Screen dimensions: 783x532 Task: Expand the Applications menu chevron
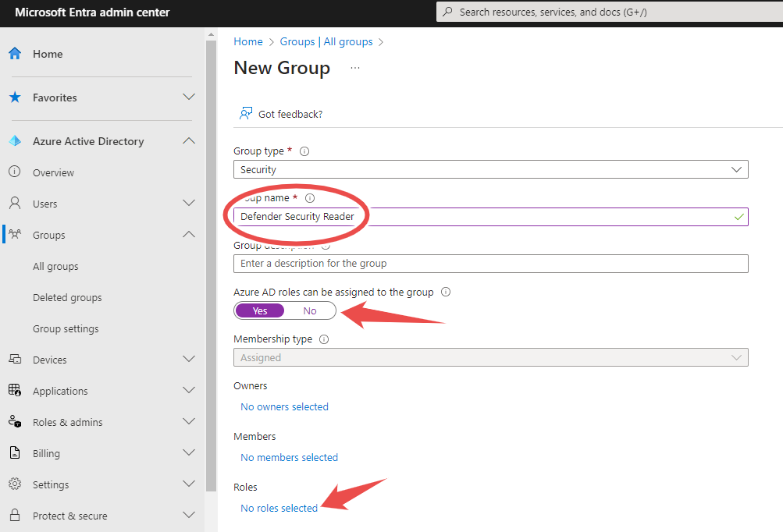tap(189, 390)
